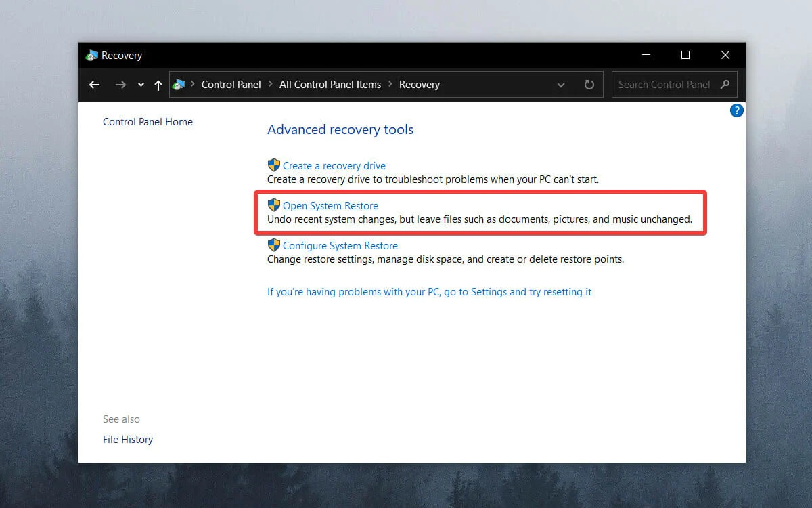
Task: Refresh the Recovery page
Action: pos(589,85)
